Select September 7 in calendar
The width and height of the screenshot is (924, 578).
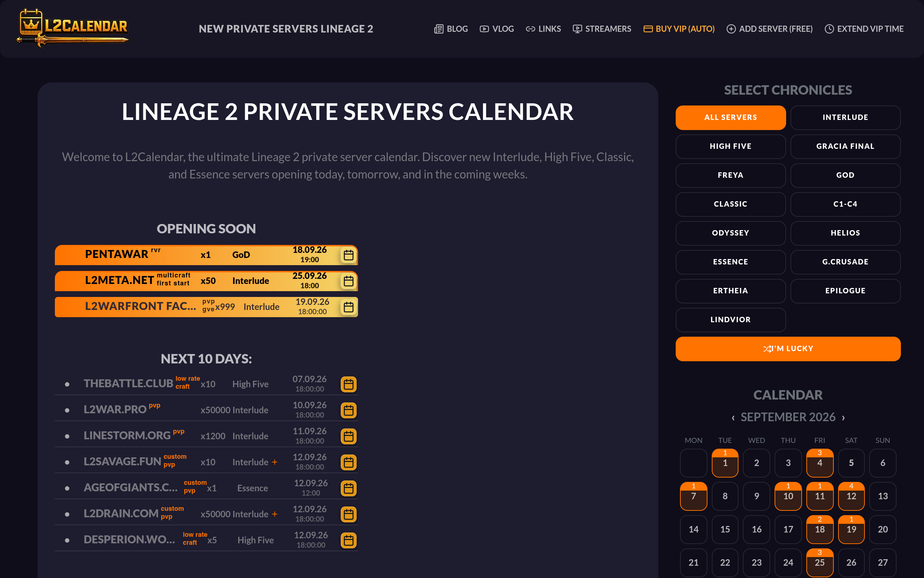point(693,496)
